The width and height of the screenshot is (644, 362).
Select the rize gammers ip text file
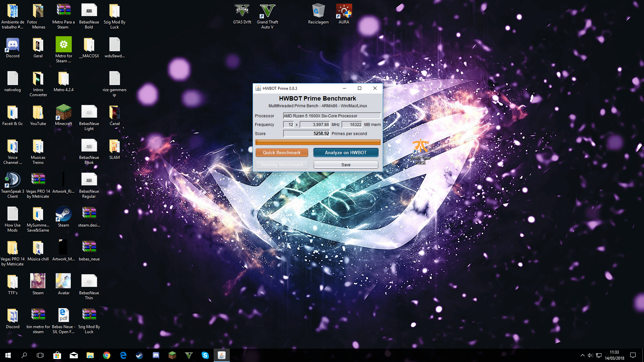tap(114, 84)
